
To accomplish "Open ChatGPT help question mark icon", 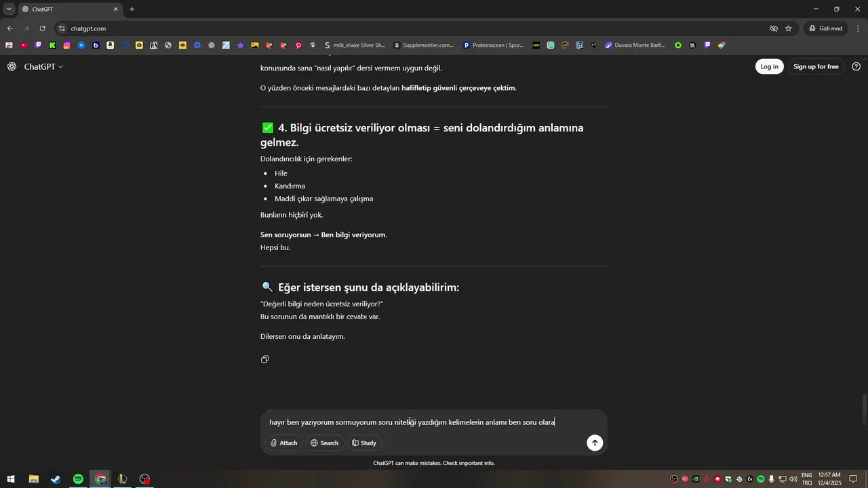I will click(x=856, y=66).
